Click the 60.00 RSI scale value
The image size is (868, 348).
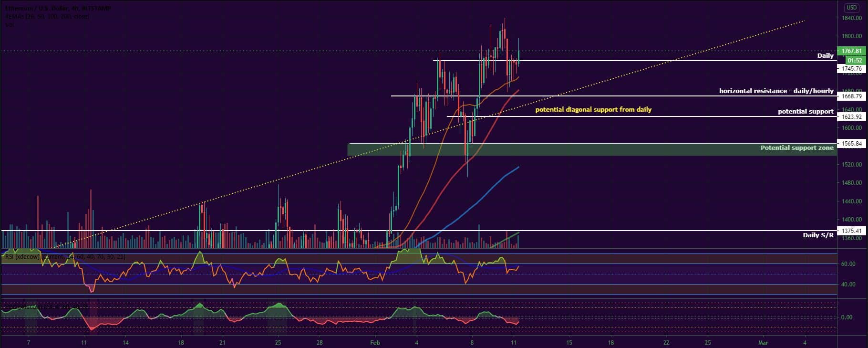pos(848,264)
